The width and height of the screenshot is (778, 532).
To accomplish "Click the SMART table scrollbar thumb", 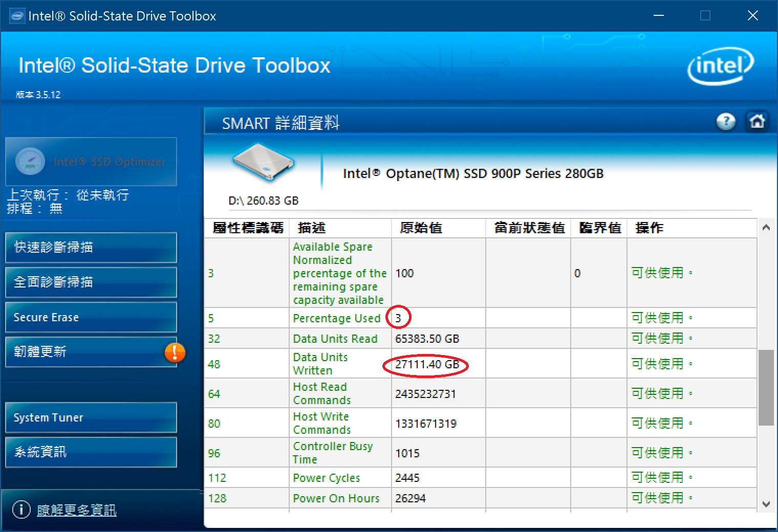I will (x=766, y=388).
